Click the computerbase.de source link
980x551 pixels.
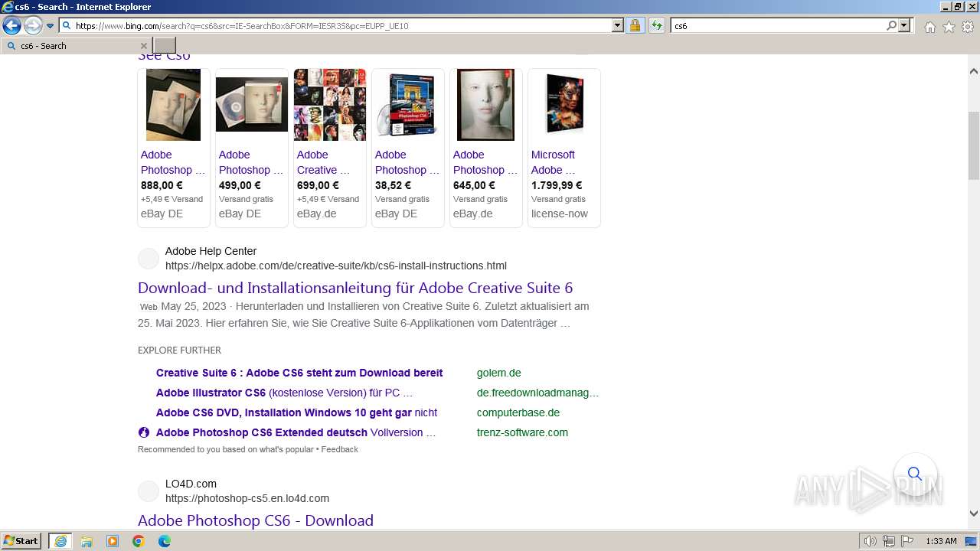click(518, 412)
